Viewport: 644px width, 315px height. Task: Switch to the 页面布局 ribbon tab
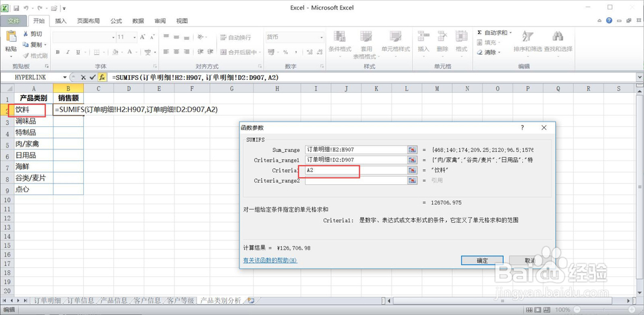point(88,21)
